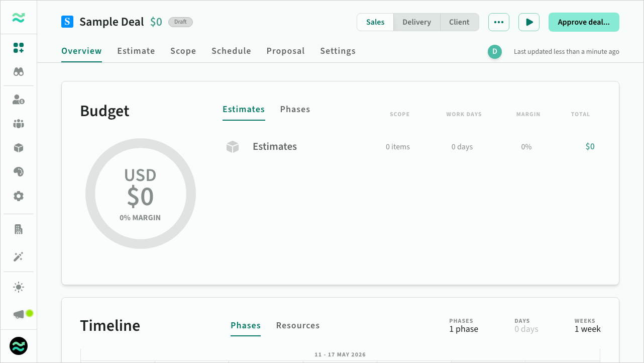Click the $0 Estimates total link
The height and width of the screenshot is (363, 644).
point(590,147)
